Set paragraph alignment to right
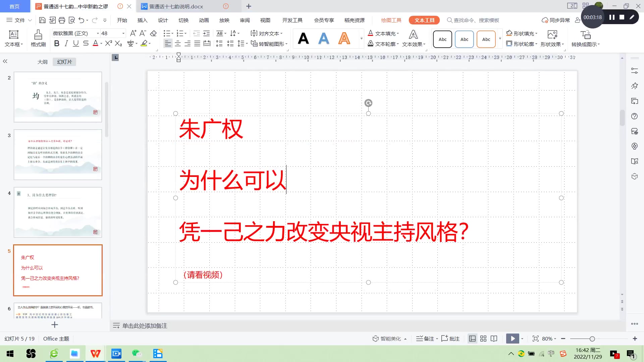 tap(187, 44)
